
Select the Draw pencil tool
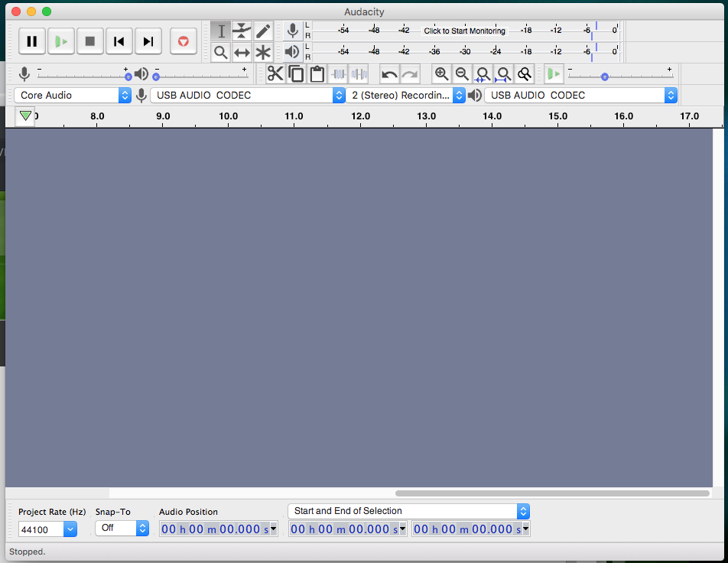tap(263, 31)
